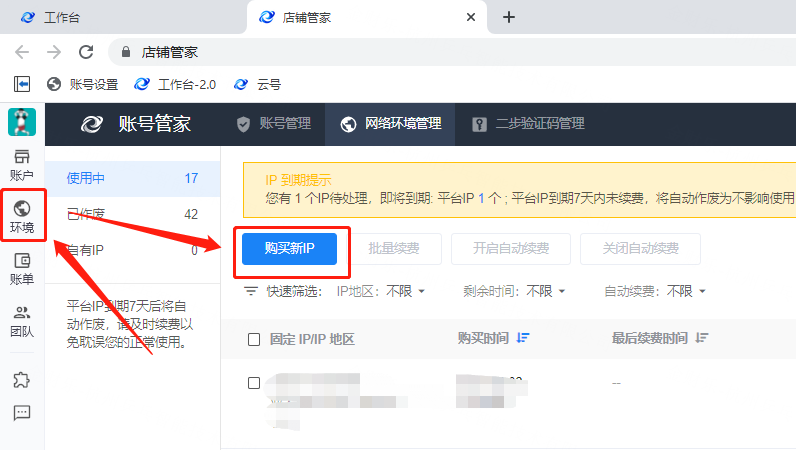
Task: Click the address bar showing 店铺管家
Action: 452,52
